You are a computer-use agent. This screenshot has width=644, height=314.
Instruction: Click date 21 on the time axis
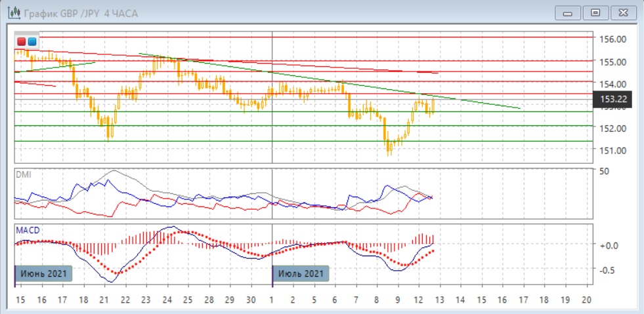coord(103,299)
